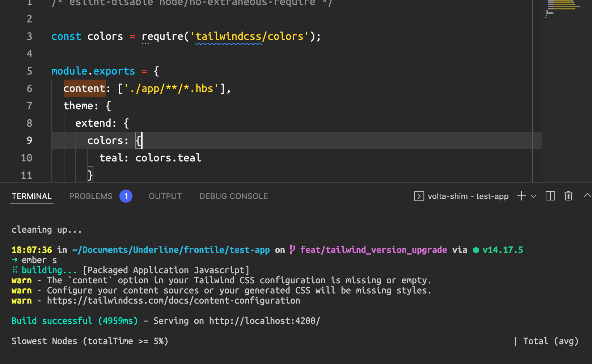The height and width of the screenshot is (364, 592).
Task: Switch to the PROBLEMS tab
Action: [x=91, y=196]
